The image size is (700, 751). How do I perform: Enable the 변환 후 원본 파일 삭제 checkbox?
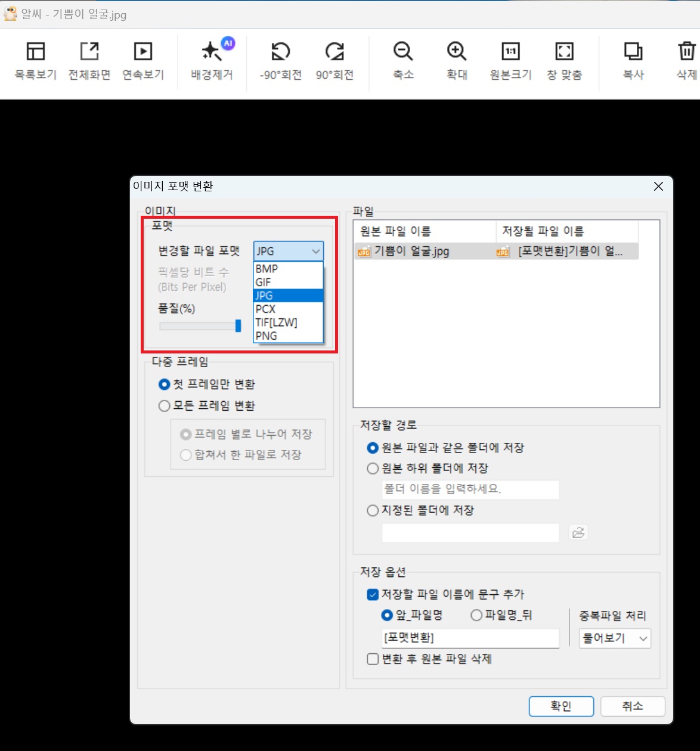[x=372, y=659]
